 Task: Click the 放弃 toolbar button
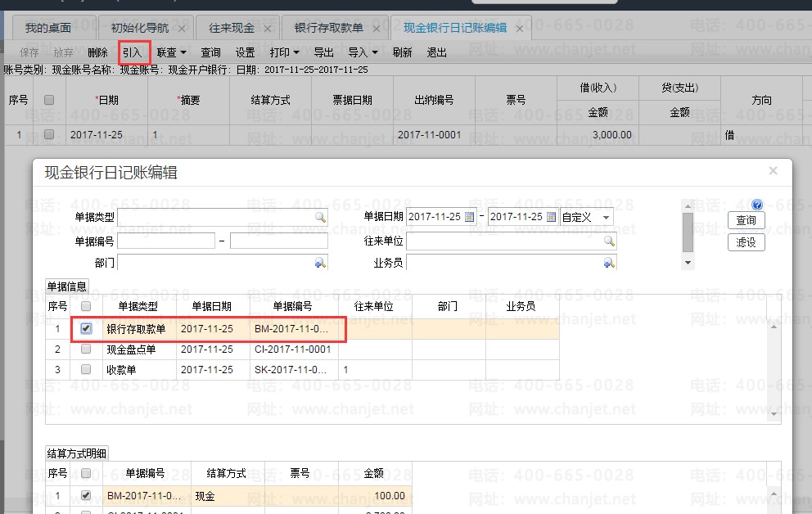63,52
